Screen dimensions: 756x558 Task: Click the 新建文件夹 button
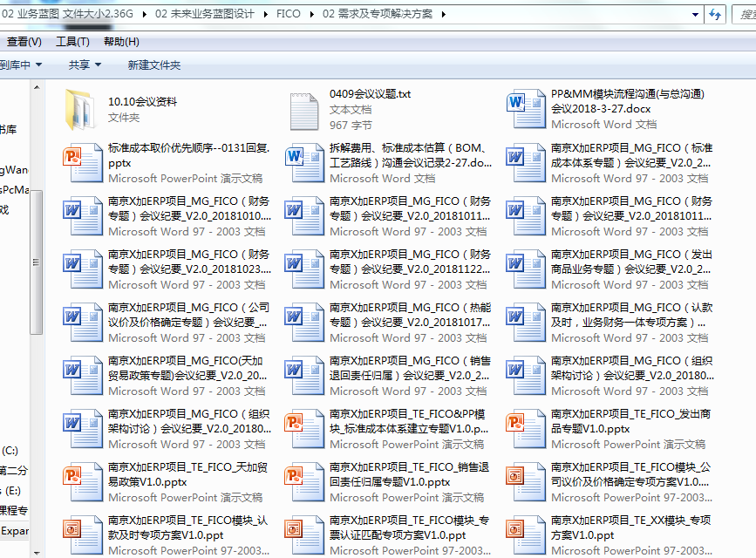tap(154, 65)
